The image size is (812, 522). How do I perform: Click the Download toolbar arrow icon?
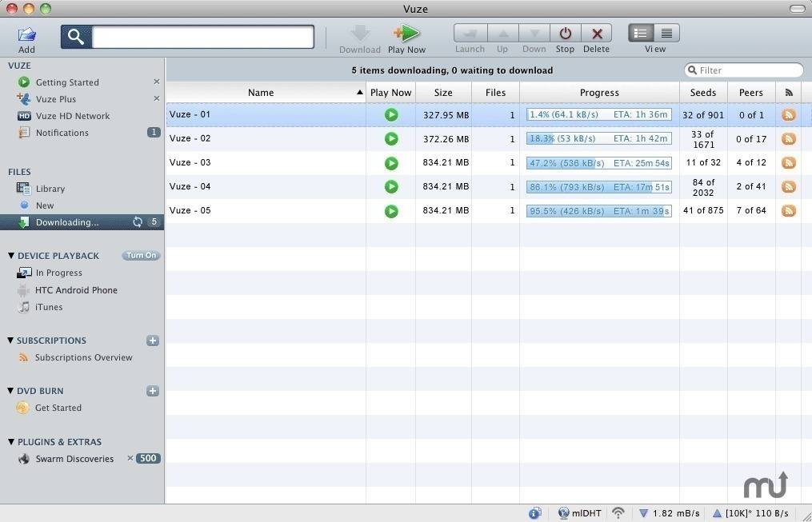point(360,33)
